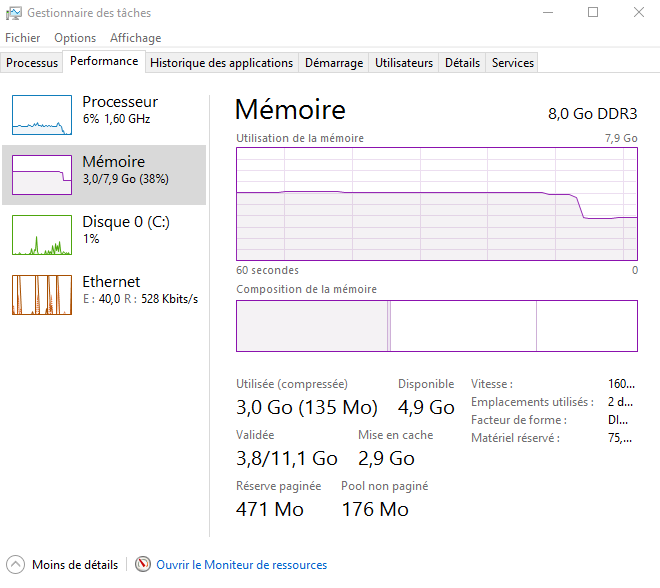Click the Moins de détails label
Screen dimensions: 660x588
[x=75, y=565]
